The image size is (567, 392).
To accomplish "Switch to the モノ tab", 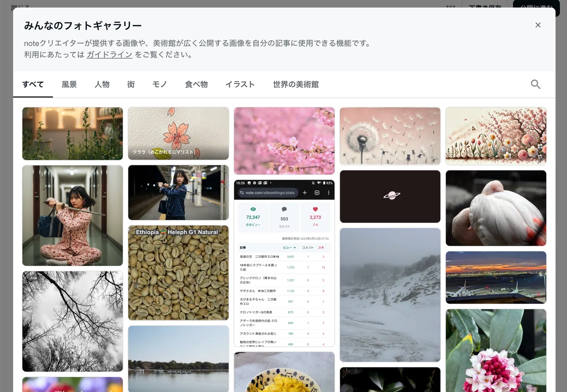I will click(x=160, y=85).
